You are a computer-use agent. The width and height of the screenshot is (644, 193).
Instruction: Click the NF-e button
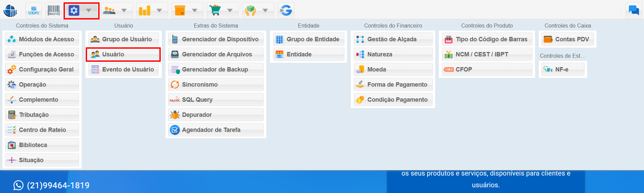click(562, 69)
